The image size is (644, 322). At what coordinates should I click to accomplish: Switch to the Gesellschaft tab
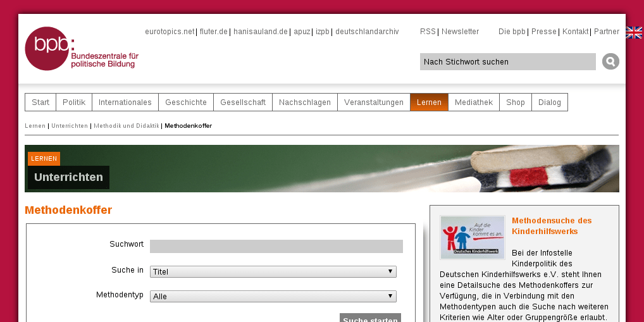[x=243, y=102]
